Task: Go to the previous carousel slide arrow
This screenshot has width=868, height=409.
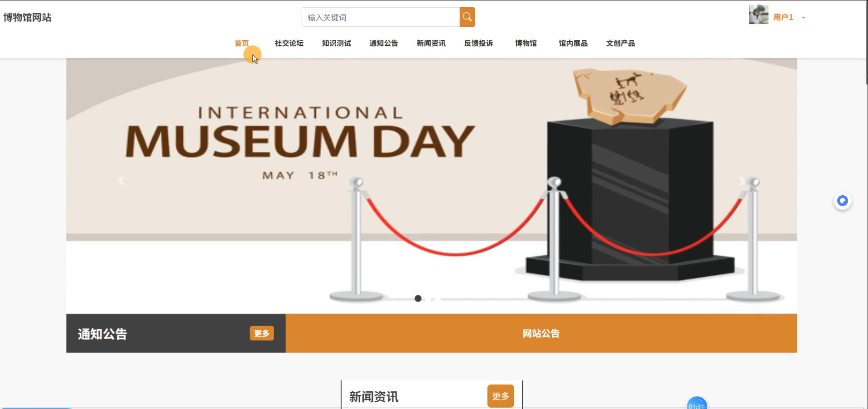Action: 121,181
